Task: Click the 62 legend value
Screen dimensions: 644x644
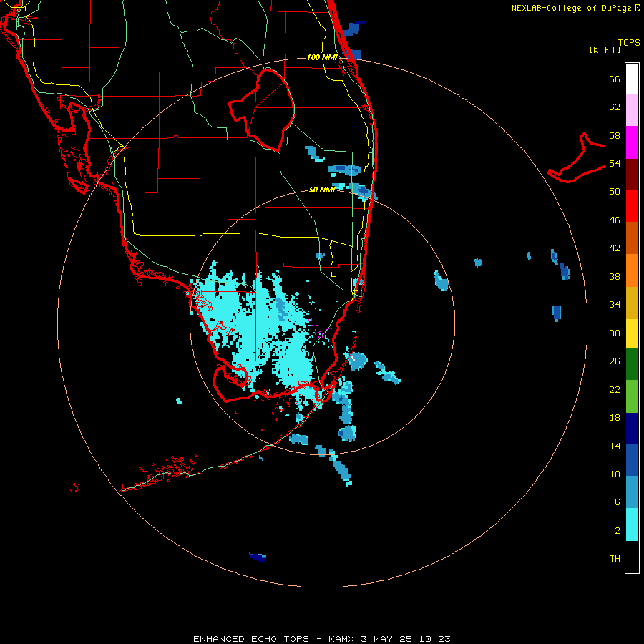Action: tap(615, 107)
